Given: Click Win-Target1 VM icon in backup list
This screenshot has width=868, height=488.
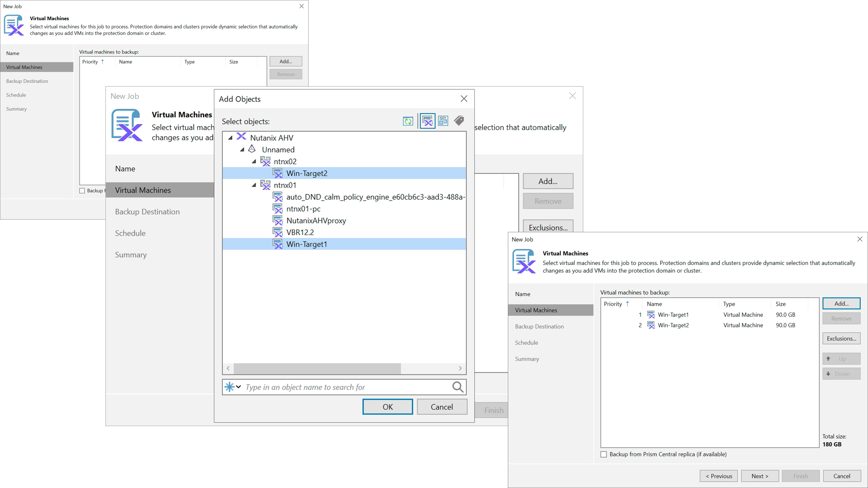Looking at the screenshot, I should point(651,315).
